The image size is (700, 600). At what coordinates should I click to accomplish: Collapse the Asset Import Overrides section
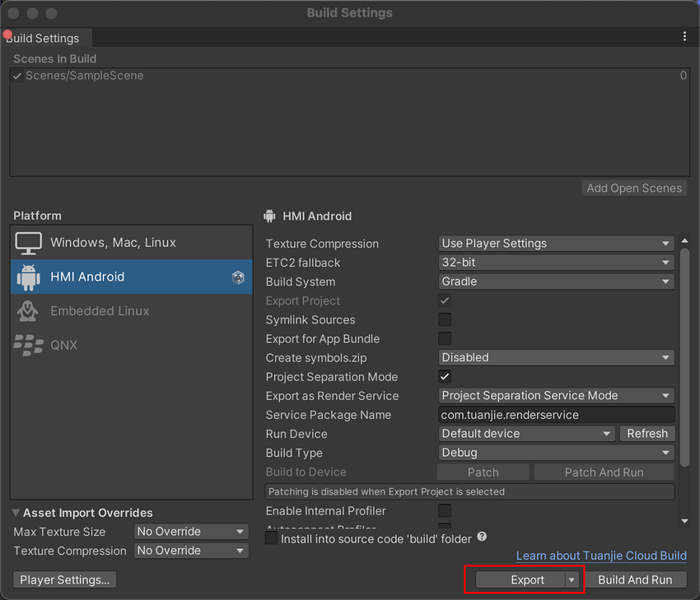click(17, 513)
